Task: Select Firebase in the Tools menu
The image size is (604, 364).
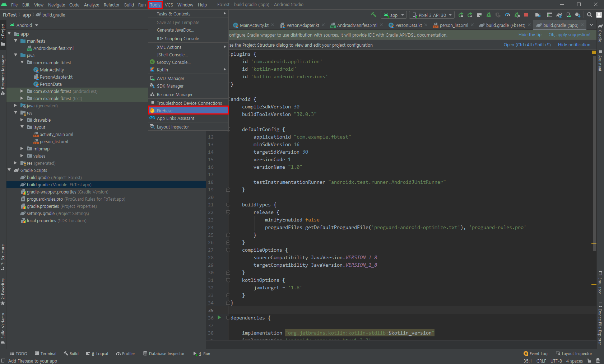Action: (x=188, y=111)
